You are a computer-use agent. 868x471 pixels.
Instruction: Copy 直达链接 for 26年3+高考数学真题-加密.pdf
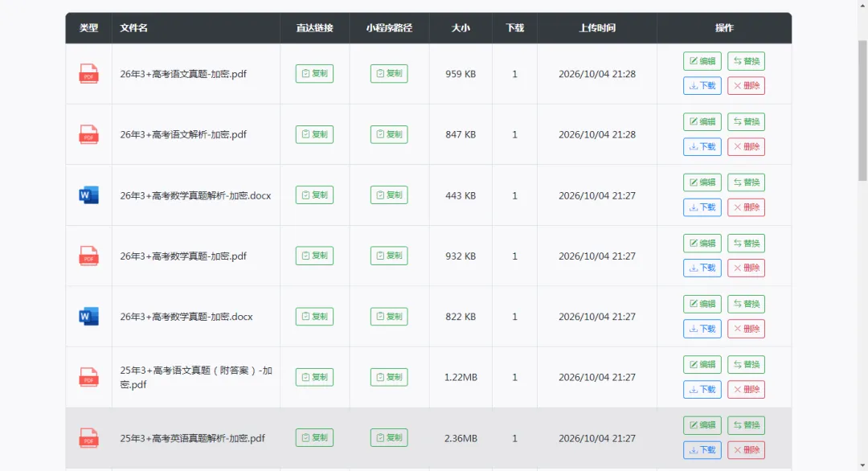click(x=314, y=256)
